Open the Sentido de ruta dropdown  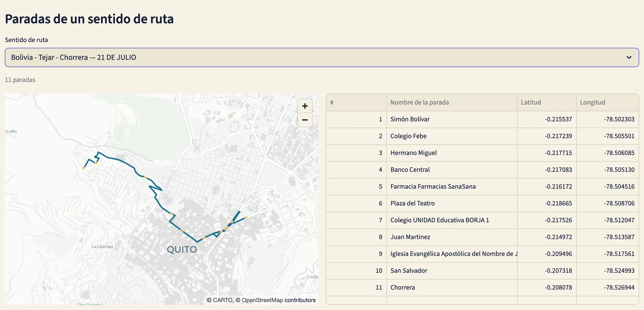click(322, 58)
